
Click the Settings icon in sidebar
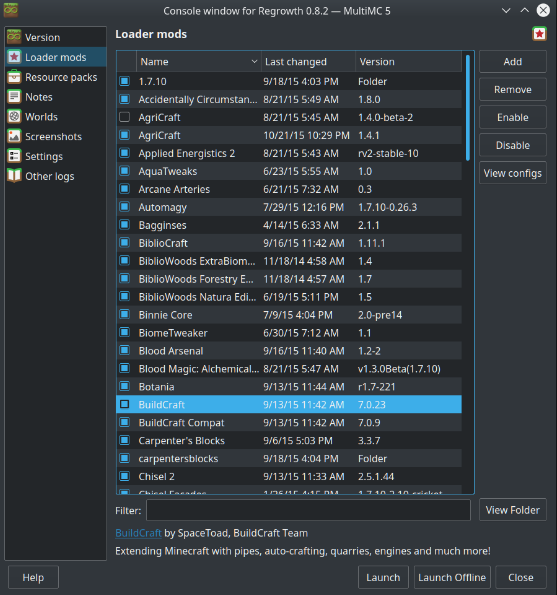(14, 156)
